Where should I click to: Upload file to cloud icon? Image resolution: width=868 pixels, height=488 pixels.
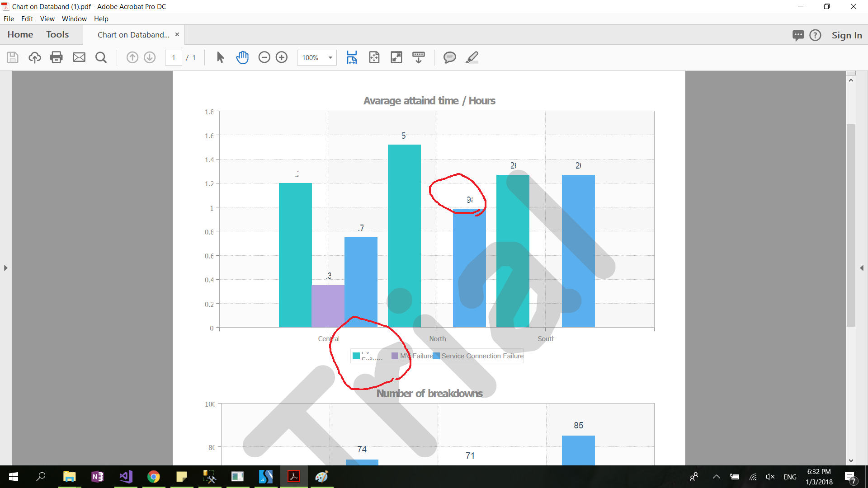pos(35,57)
